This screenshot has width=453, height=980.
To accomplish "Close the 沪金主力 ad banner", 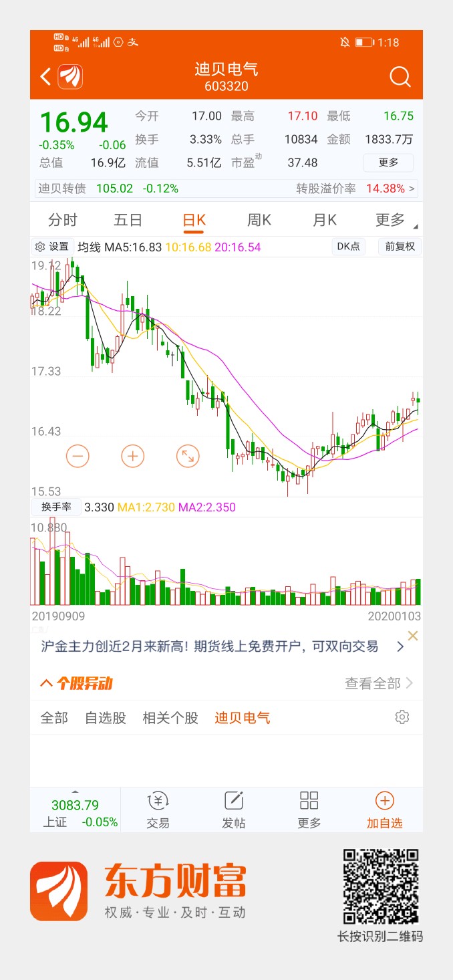I will (413, 636).
